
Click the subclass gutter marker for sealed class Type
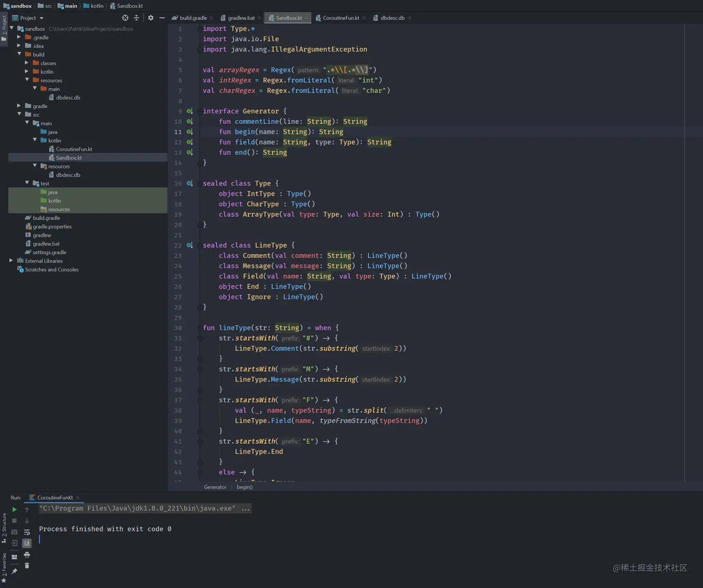(x=190, y=183)
